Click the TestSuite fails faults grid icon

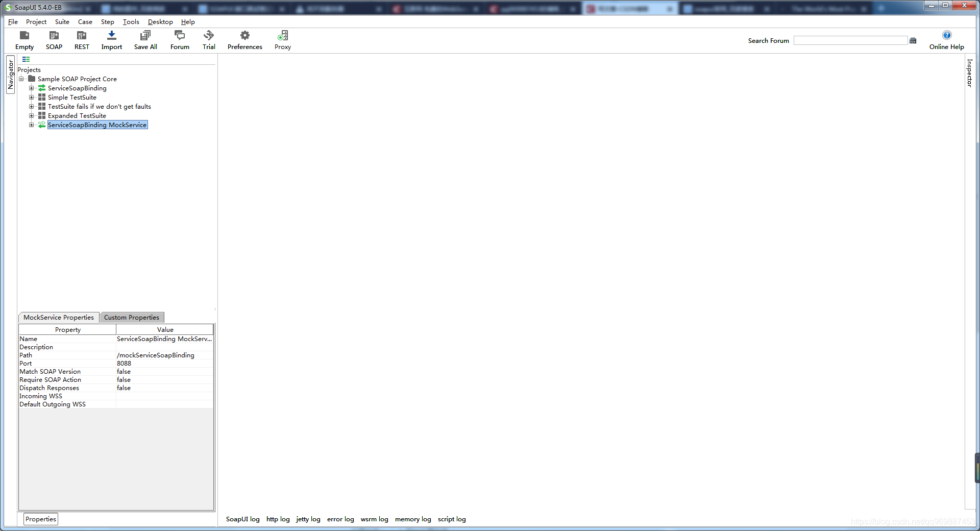[42, 106]
